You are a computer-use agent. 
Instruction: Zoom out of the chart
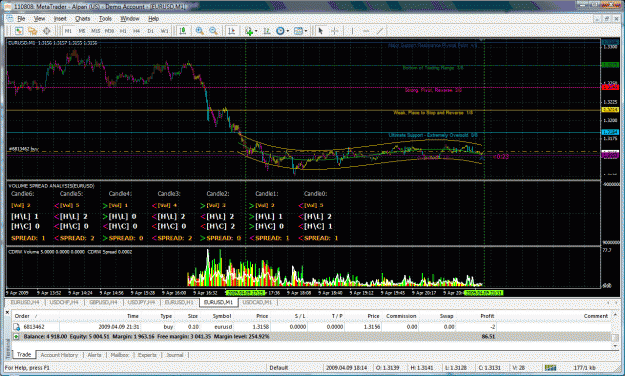(214, 31)
